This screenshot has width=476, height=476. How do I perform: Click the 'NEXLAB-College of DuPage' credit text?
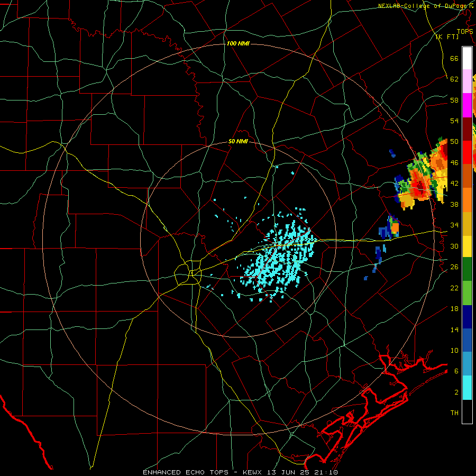[423, 6]
